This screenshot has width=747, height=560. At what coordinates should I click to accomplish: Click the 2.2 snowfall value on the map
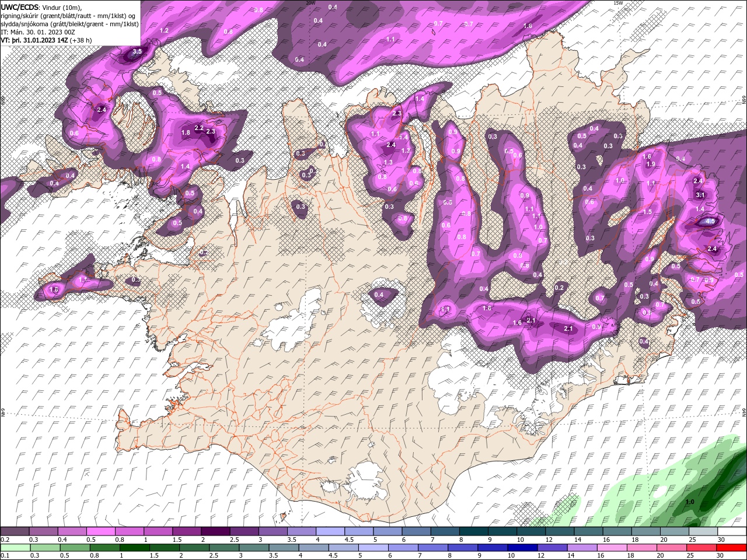198,128
